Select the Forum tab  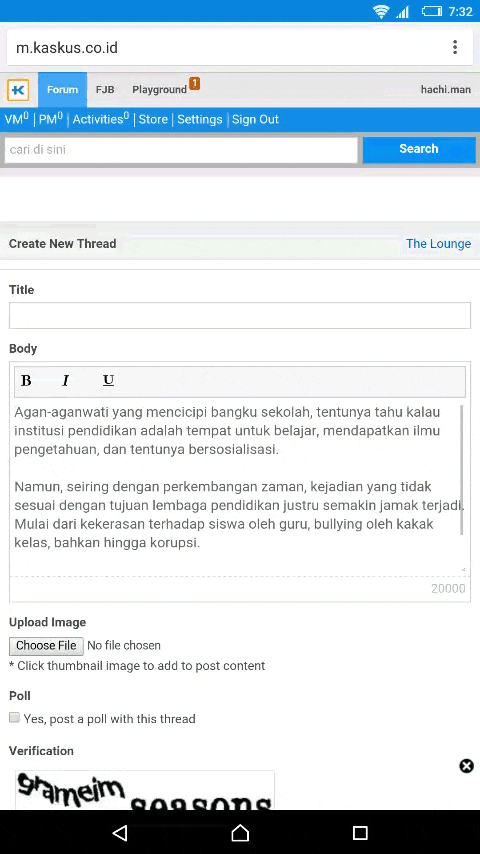62,90
